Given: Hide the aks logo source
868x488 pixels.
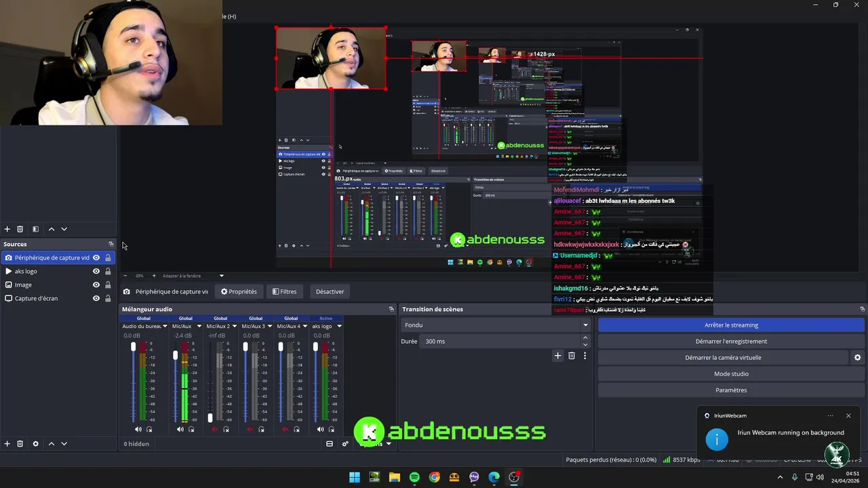Looking at the screenshot, I should (x=96, y=271).
